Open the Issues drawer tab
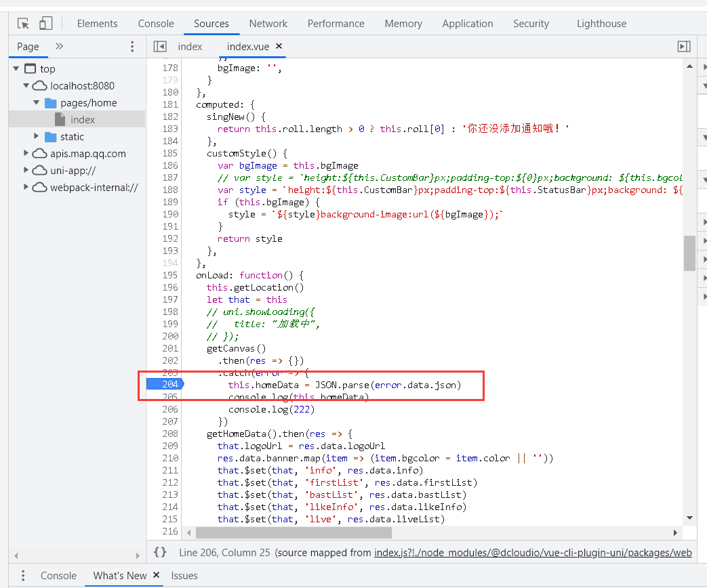The width and height of the screenshot is (707, 588). 184,575
